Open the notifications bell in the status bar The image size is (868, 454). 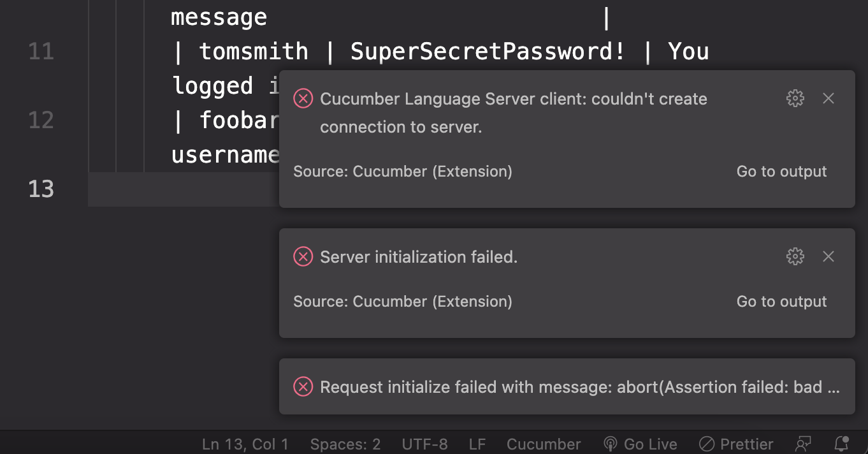(x=841, y=444)
